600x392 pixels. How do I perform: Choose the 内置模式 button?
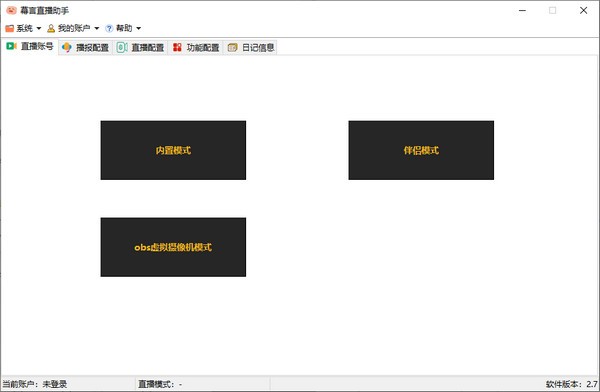tap(173, 150)
